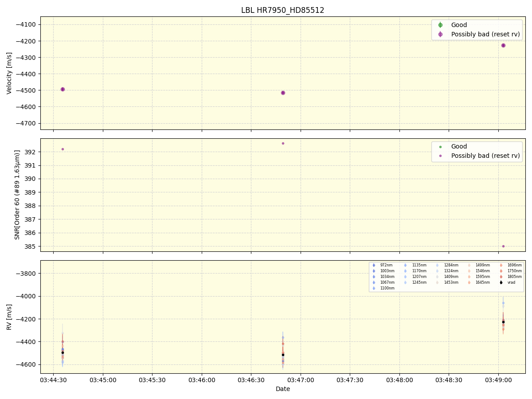Select the highest SNR point near 392.6
The height and width of the screenshot is (399, 532).
click(283, 143)
